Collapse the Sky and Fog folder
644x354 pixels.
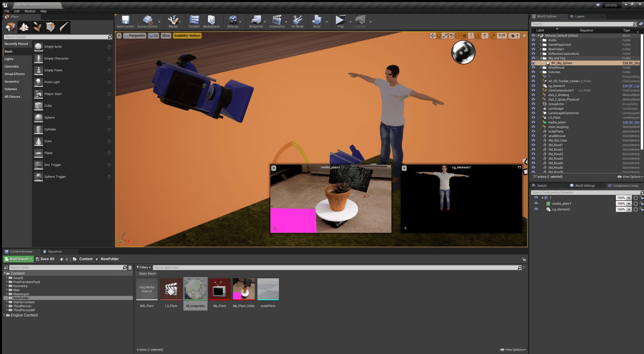[x=541, y=58]
